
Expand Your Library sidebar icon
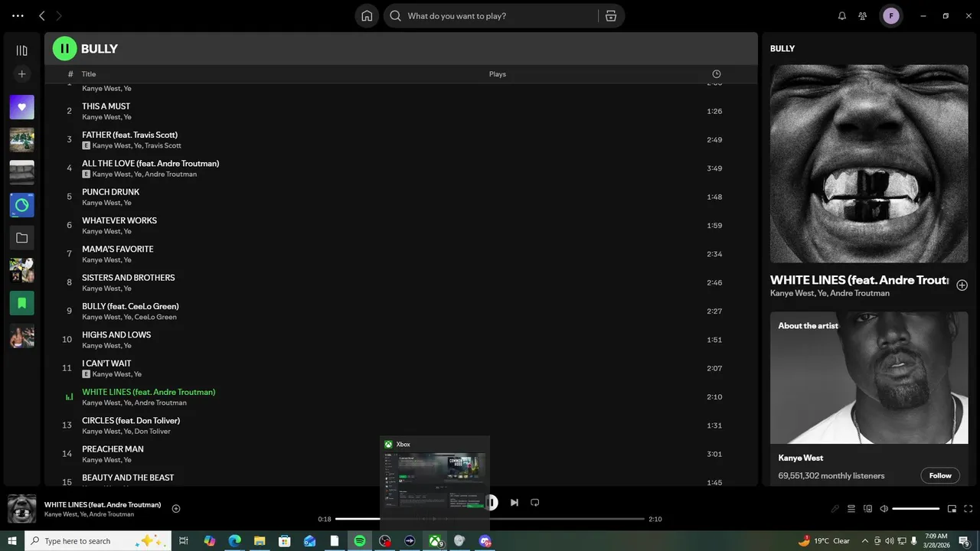coord(21,51)
